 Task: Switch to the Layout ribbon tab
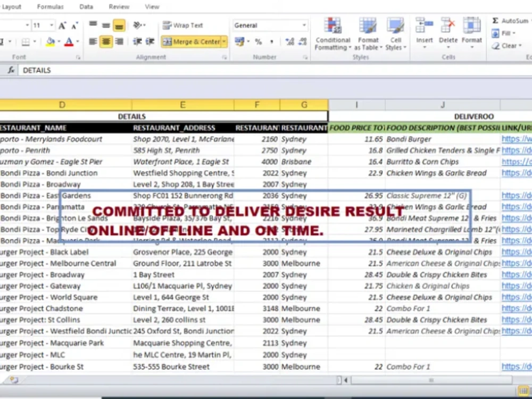(11, 7)
